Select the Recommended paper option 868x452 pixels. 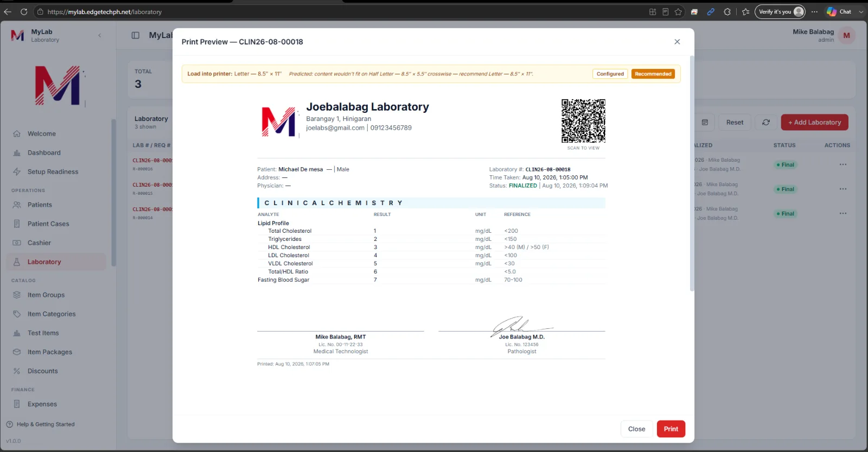pos(653,74)
